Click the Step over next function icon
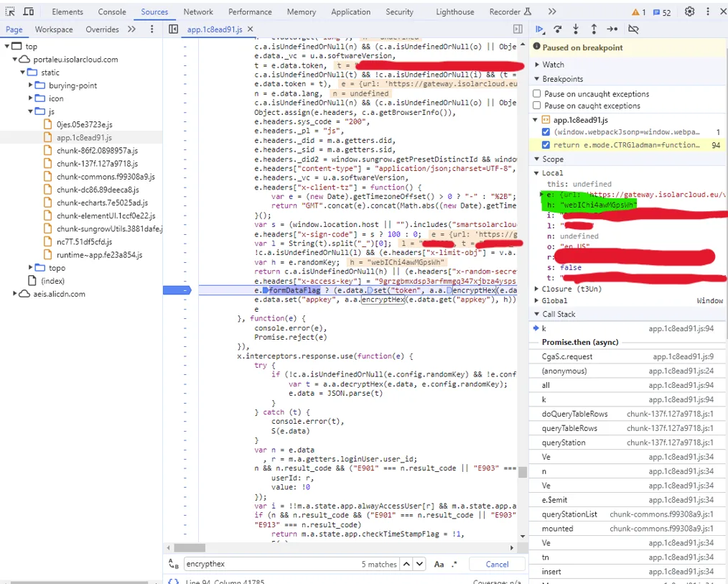This screenshot has width=728, height=584. (x=558, y=29)
